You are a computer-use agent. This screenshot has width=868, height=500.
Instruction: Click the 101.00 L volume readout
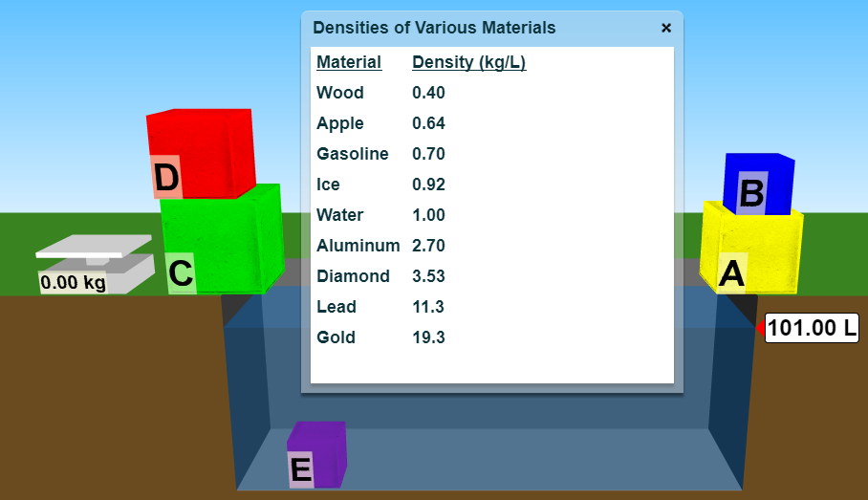pyautogui.click(x=812, y=328)
